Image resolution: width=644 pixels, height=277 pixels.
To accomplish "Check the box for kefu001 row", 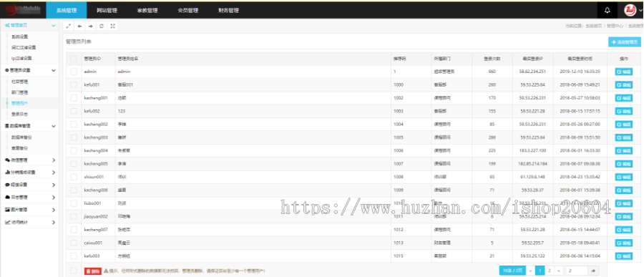I will tap(74, 84).
